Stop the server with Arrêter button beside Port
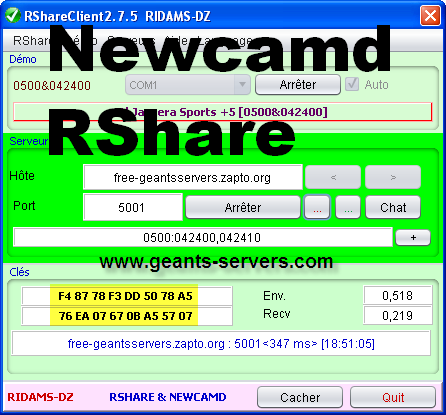The width and height of the screenshot is (446, 415). coord(243,207)
